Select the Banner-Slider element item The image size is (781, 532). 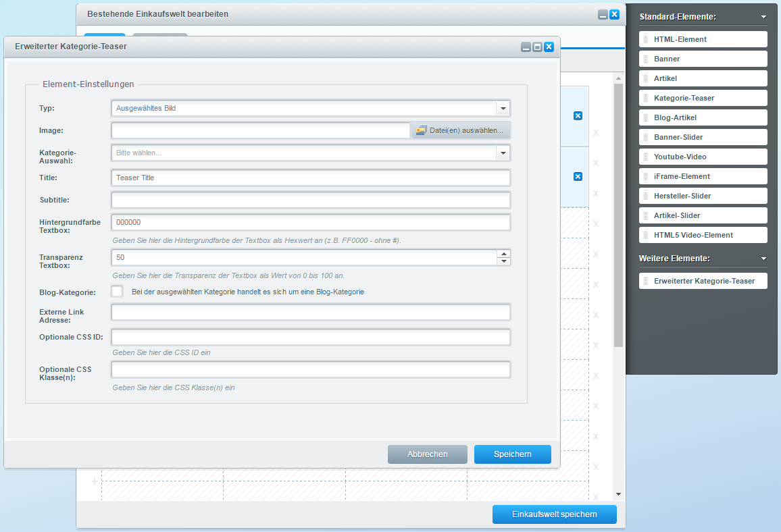click(x=703, y=137)
